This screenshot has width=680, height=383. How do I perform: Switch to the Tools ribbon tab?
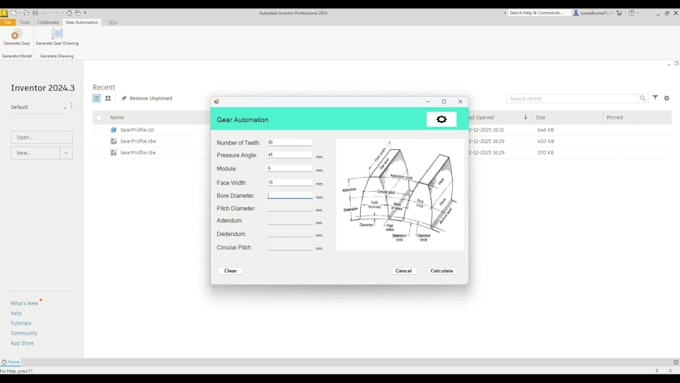pyautogui.click(x=25, y=22)
